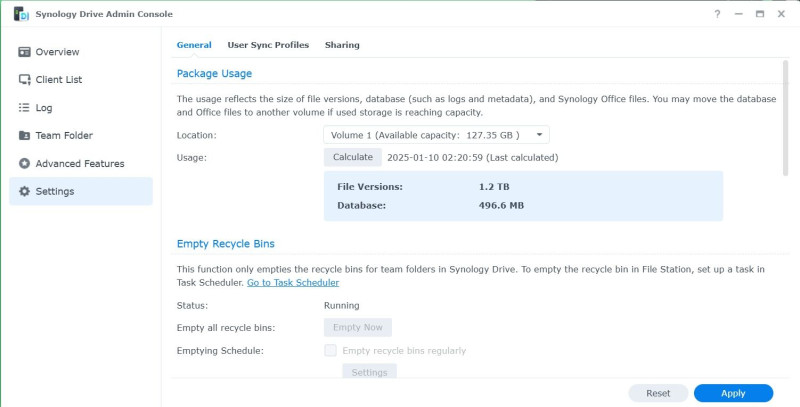Click the Emptying Schedule label
The height and width of the screenshot is (407, 800).
(x=220, y=351)
